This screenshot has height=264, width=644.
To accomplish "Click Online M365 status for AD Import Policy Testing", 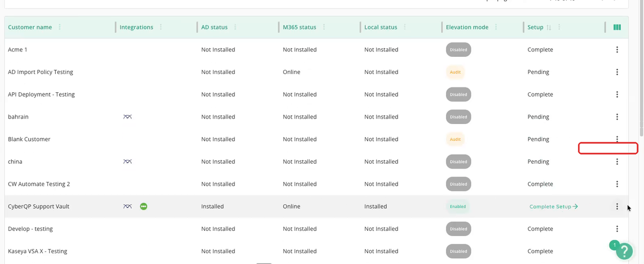I will click(x=291, y=72).
